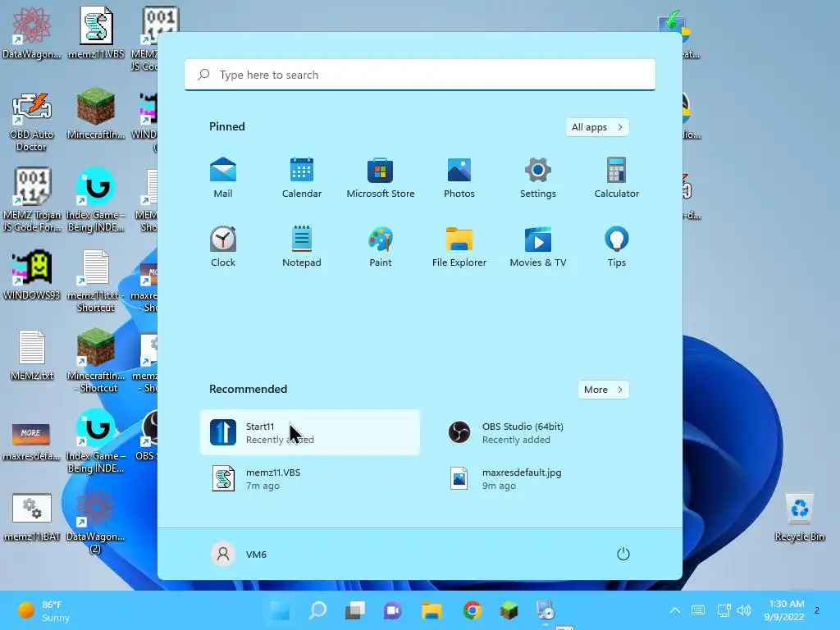840x630 pixels.
Task: Open the Tips app
Action: point(617,246)
